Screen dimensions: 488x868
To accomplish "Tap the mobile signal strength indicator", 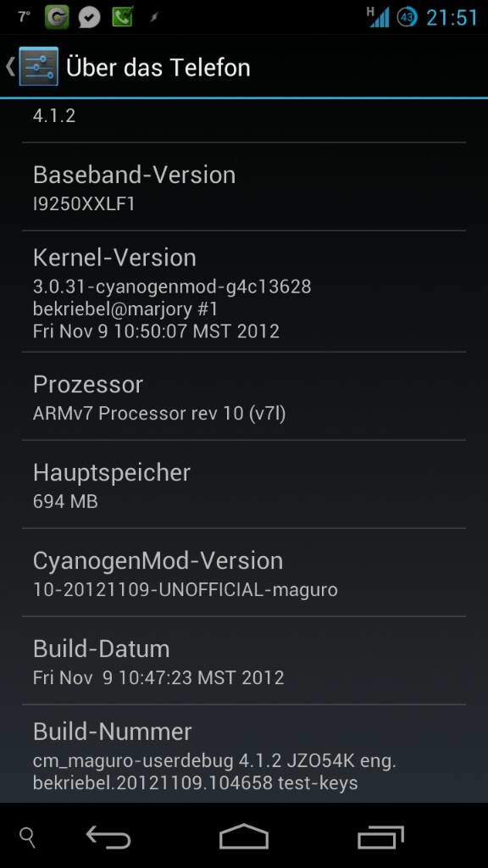I will [x=378, y=17].
